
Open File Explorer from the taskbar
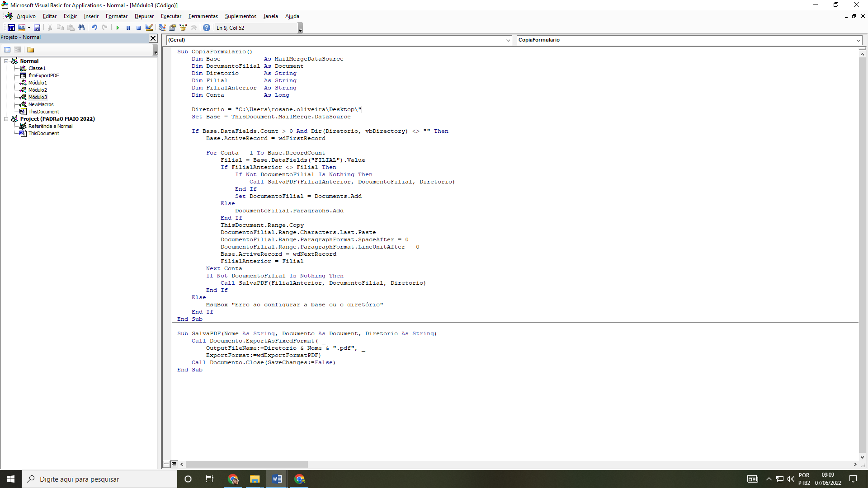255,479
